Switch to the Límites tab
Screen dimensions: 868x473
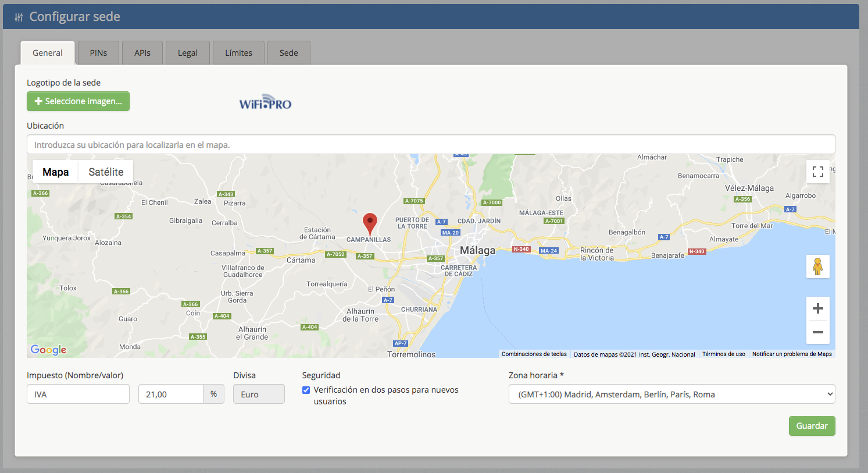point(238,53)
